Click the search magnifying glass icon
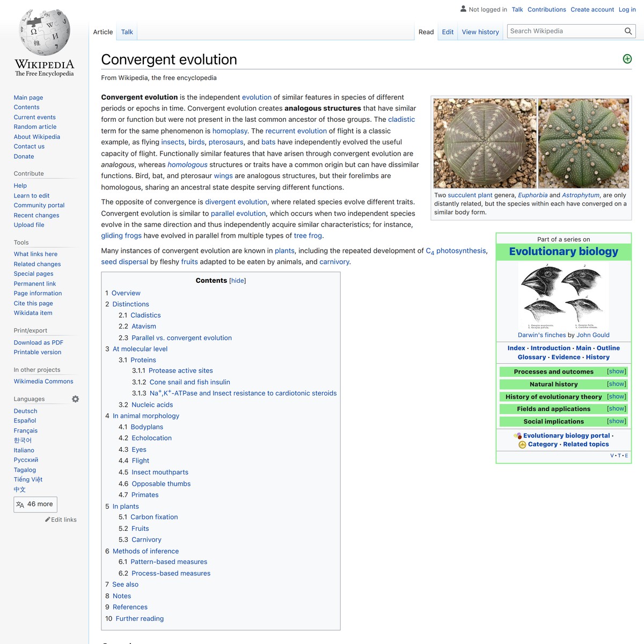The height and width of the screenshot is (644, 644). pyautogui.click(x=628, y=31)
